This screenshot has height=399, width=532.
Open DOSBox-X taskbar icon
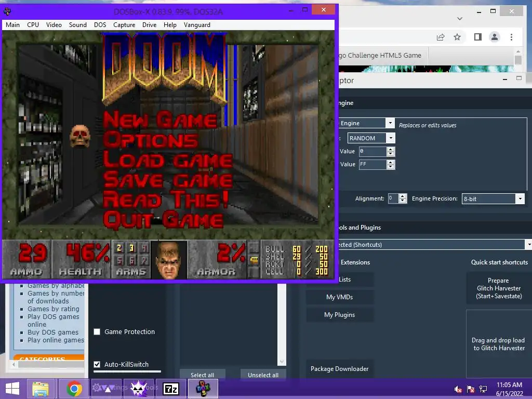203,389
